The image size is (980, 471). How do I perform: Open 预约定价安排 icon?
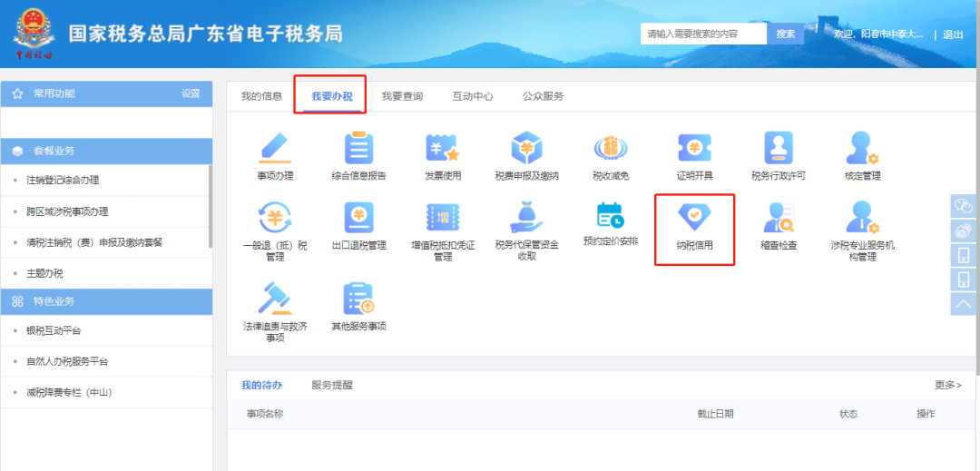611,215
